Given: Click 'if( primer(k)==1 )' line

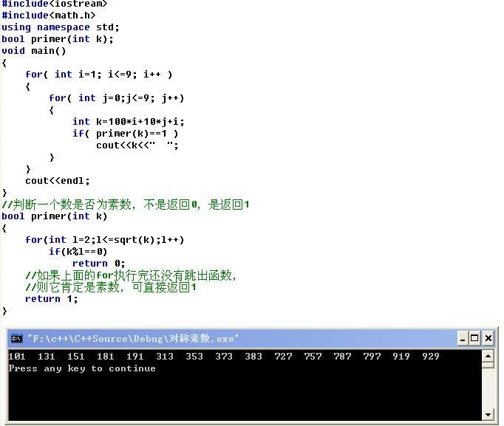Looking at the screenshot, I should [125, 134].
